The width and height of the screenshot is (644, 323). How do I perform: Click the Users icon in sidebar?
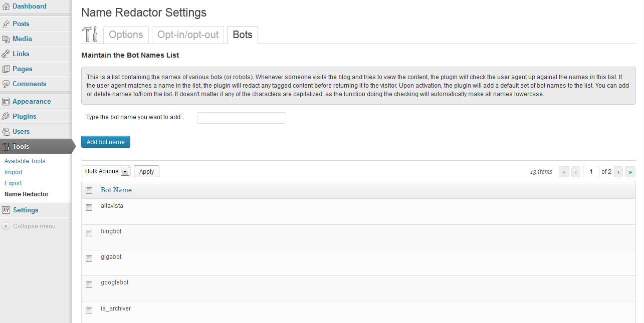pos(6,131)
